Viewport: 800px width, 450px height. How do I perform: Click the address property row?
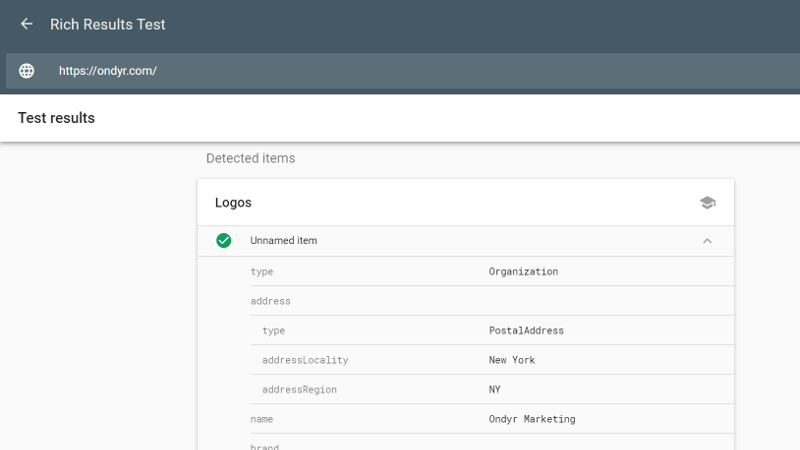pos(492,301)
